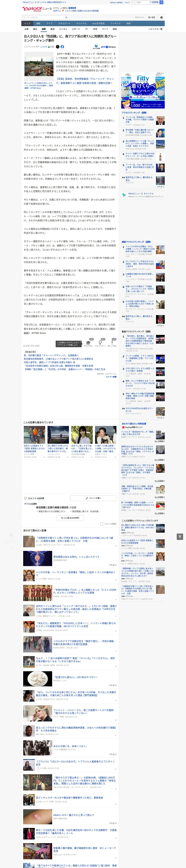
Task: Click the ログイン link
Action: pos(57,11)
